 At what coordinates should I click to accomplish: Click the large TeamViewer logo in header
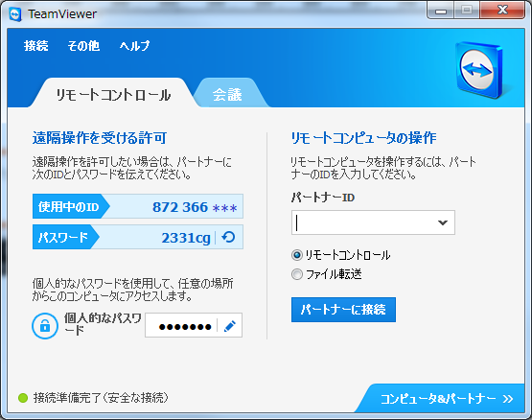coord(480,70)
